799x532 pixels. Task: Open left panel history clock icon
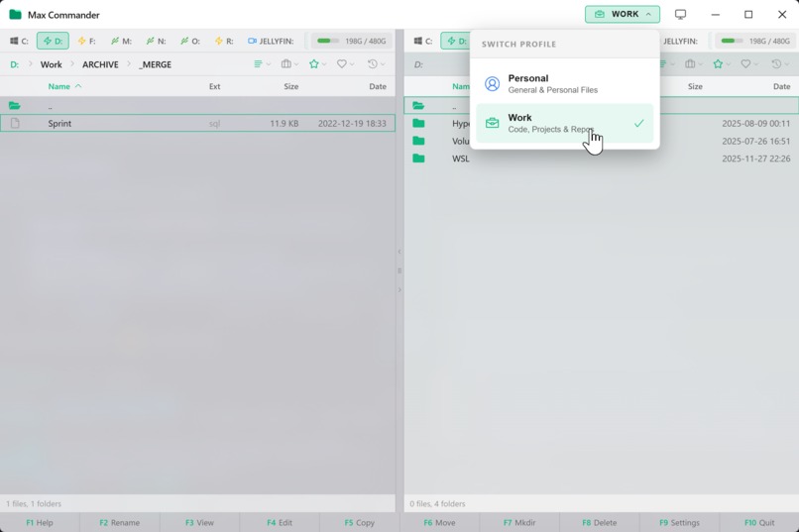(x=376, y=64)
